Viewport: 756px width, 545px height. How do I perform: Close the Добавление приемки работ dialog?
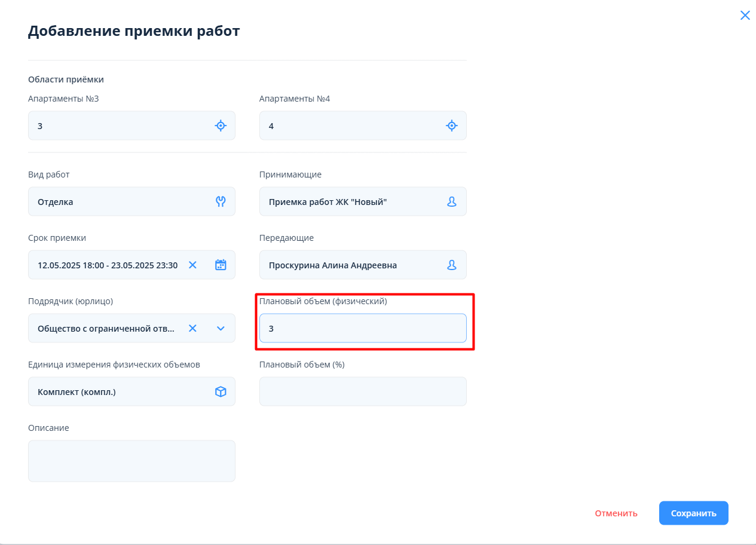[745, 16]
